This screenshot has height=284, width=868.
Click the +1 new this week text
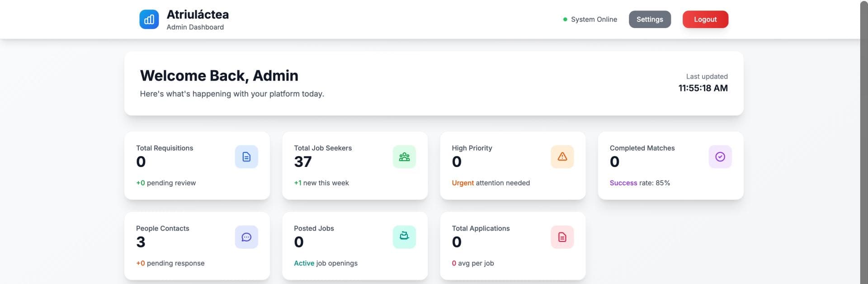click(x=321, y=183)
